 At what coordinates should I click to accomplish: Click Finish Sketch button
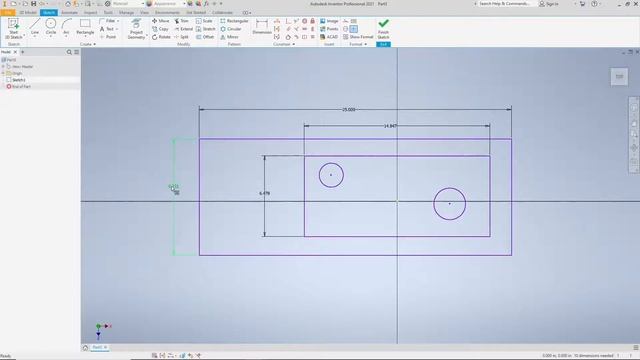(x=383, y=29)
